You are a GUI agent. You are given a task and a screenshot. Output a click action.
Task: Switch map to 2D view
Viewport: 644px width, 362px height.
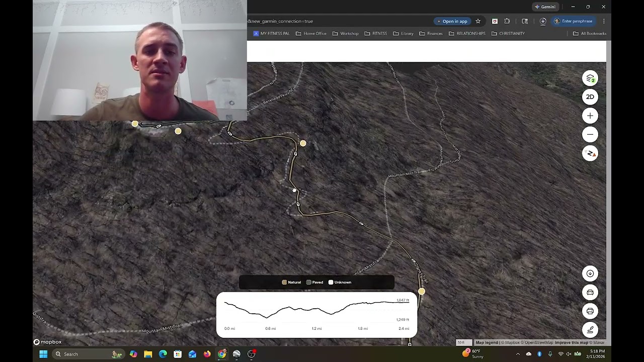click(590, 97)
